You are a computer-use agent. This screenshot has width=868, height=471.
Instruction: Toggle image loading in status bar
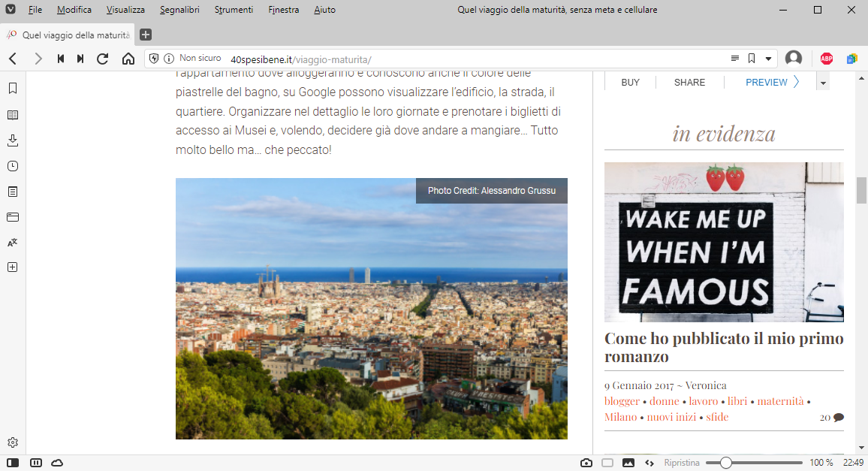(628, 463)
